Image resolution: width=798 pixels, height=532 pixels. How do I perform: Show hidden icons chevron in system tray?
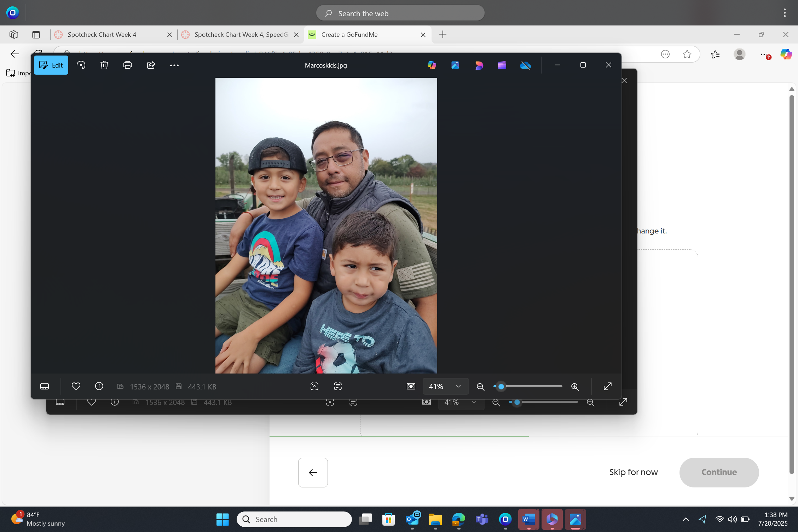click(x=686, y=519)
